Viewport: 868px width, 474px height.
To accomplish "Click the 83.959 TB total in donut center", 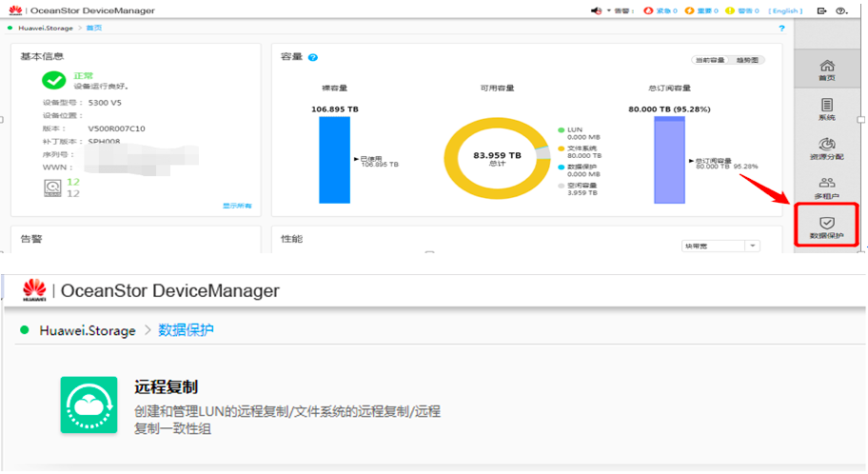I will pyautogui.click(x=497, y=155).
